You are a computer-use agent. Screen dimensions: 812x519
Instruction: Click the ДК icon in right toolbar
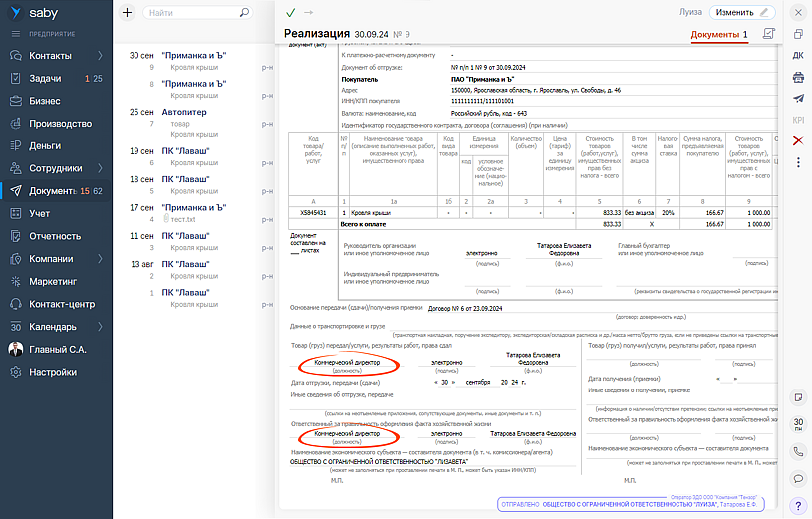798,55
